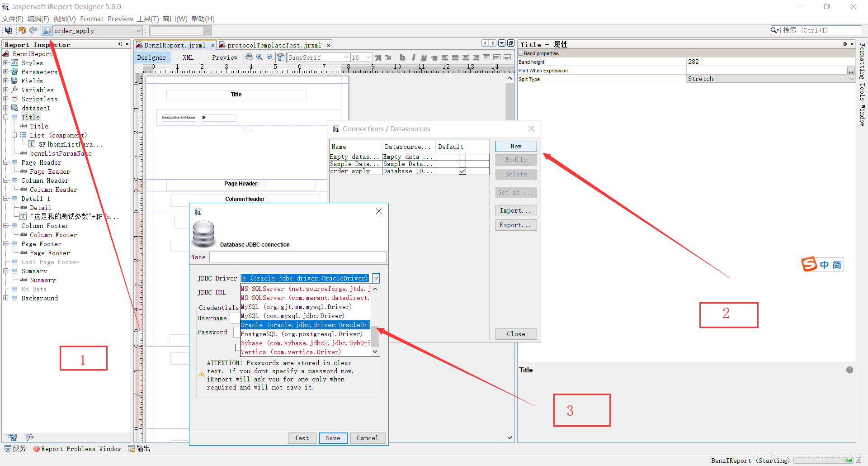This screenshot has width=868, height=466.
Task: Align text to top icon
Action: [486, 57]
